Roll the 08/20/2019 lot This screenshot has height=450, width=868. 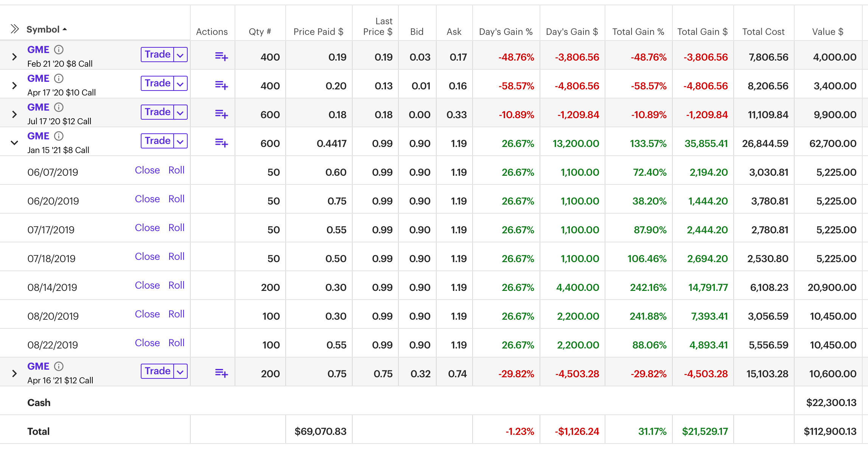coord(176,314)
